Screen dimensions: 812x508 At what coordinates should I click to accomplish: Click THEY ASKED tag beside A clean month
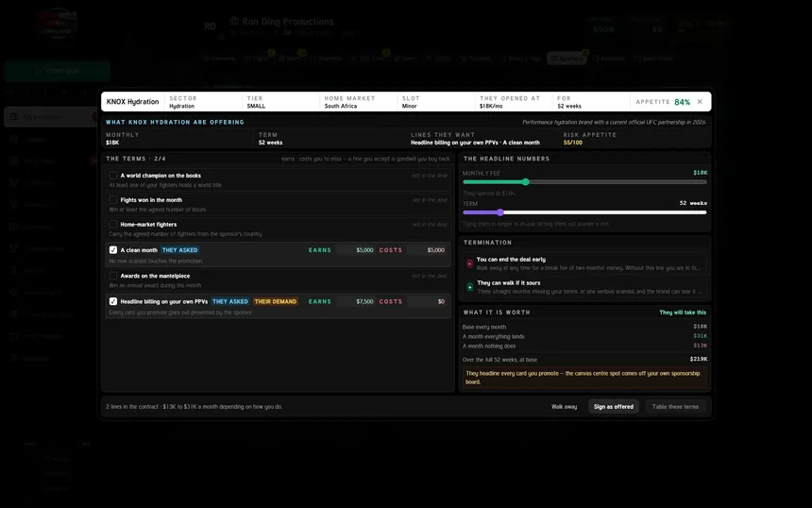click(x=179, y=250)
